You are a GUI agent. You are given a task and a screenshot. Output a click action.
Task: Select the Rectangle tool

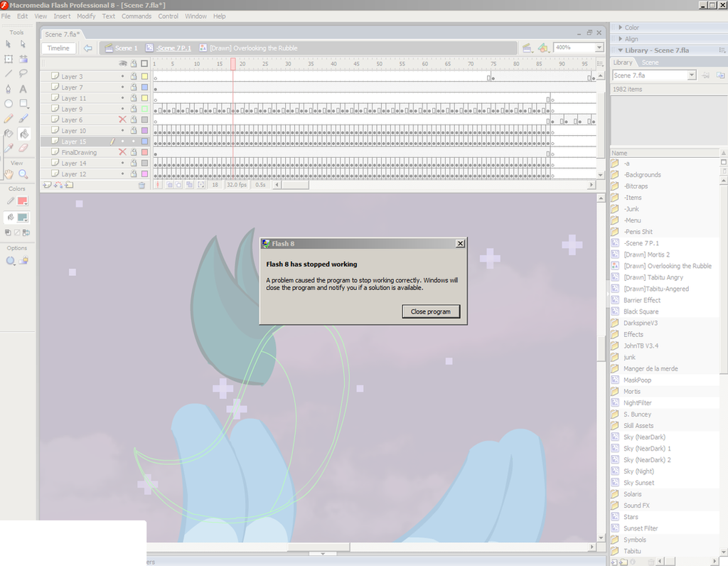(x=23, y=104)
